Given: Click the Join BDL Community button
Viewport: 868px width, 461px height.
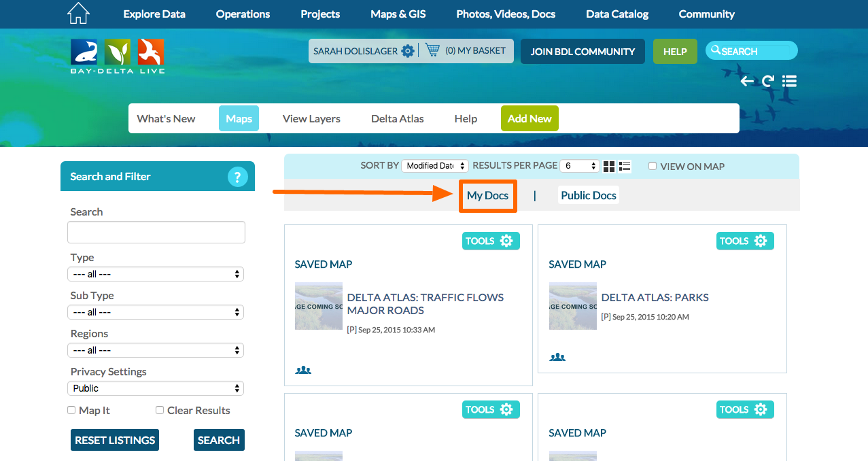Looking at the screenshot, I should tap(583, 52).
